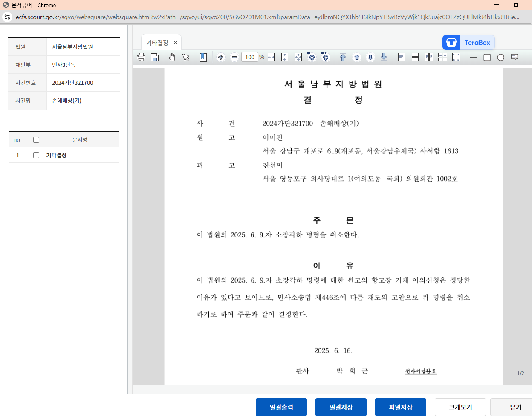Fit the page to window width

[x=271, y=57]
